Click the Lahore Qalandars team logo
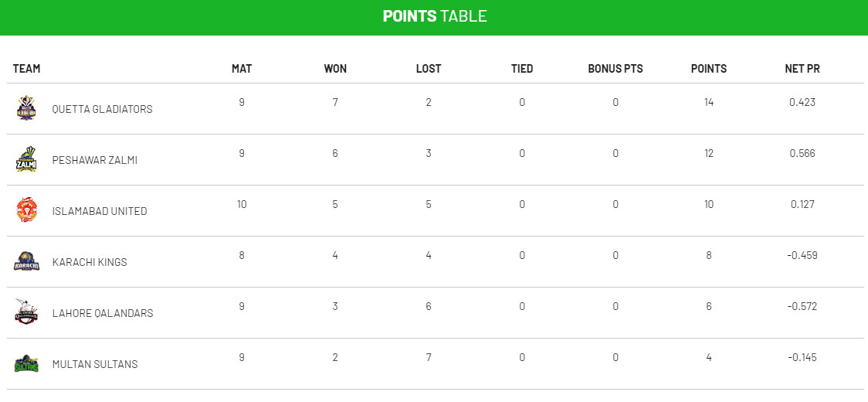Image resolution: width=868 pixels, height=402 pixels. [26, 312]
